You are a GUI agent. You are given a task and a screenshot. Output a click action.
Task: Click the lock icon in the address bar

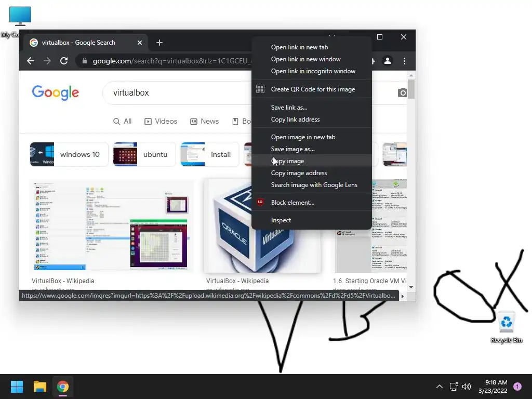85,61
